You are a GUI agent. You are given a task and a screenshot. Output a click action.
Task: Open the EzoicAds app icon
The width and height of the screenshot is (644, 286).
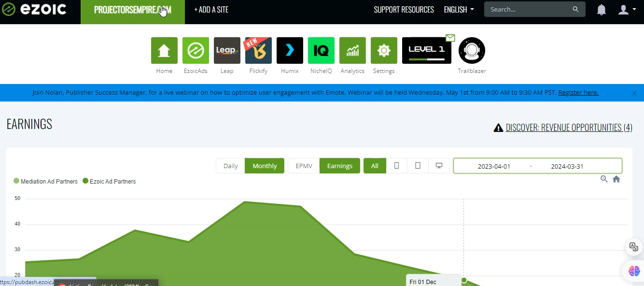point(196,50)
